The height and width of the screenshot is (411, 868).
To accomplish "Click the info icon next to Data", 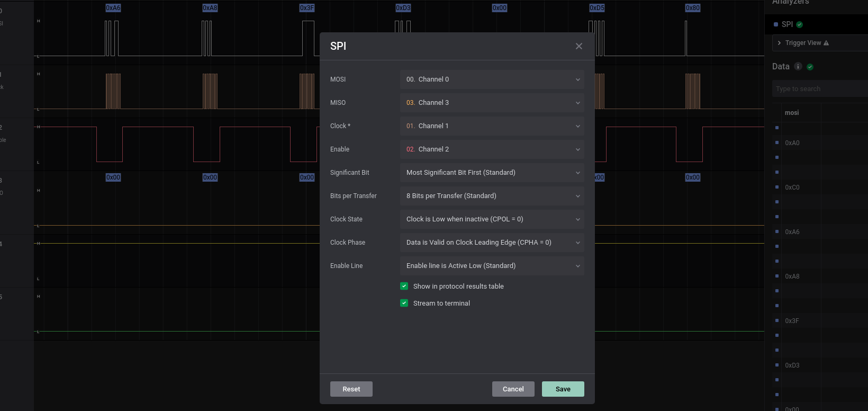I will coord(798,66).
